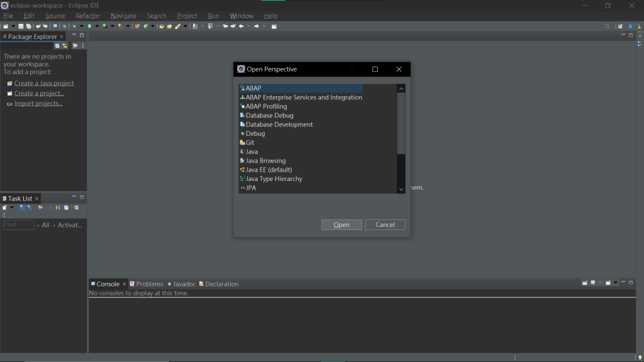This screenshot has height=362, width=644.
Task: Close the Console tab
Action: [x=124, y=284]
